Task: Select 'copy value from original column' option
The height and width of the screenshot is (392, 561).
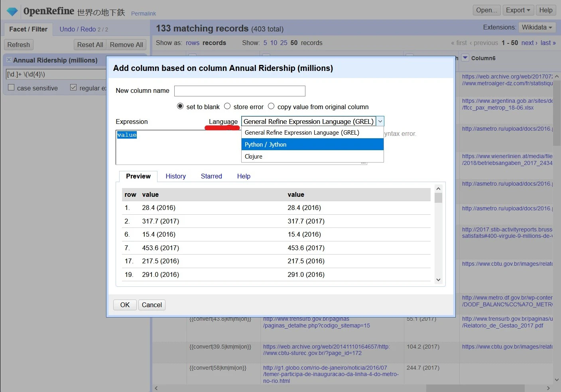Action: [x=271, y=106]
